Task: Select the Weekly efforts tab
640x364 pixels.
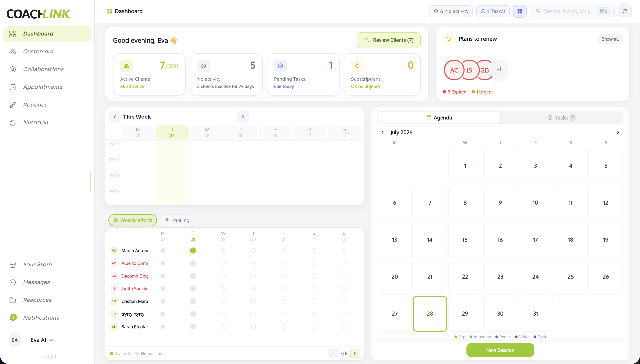Action: point(133,220)
